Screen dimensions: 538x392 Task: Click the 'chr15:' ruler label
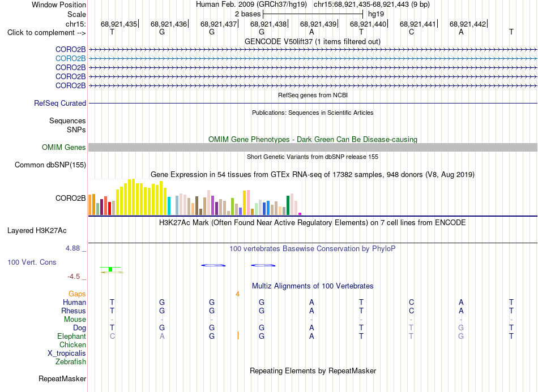[75, 24]
